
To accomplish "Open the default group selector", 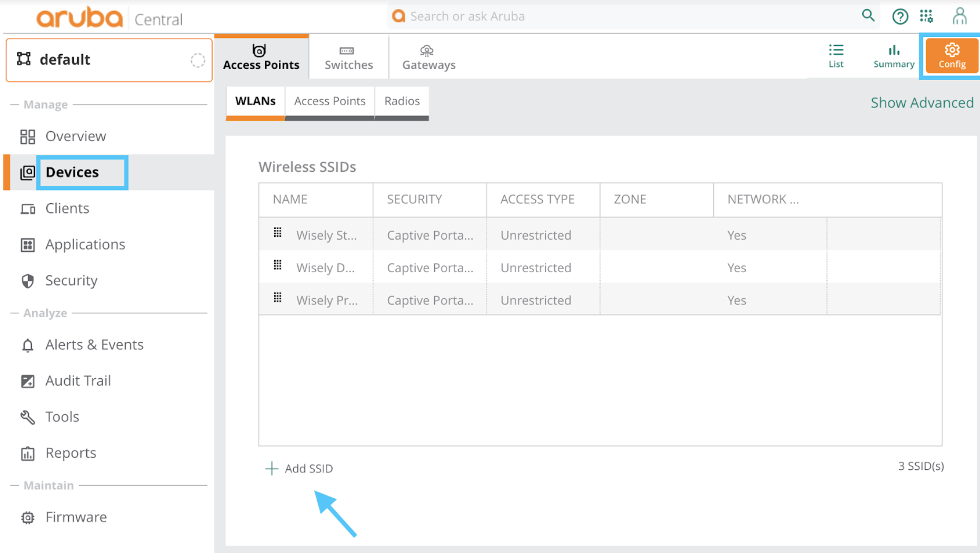I will click(109, 60).
